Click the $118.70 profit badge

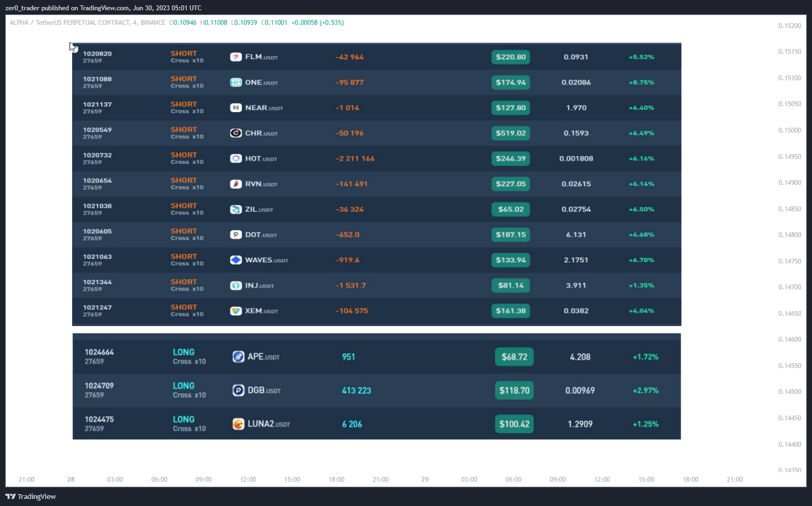coord(514,390)
